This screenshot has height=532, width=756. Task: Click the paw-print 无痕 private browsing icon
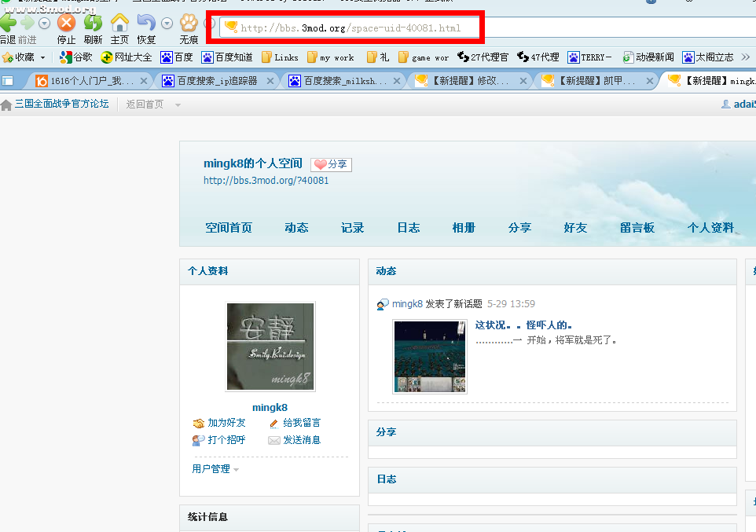(x=189, y=24)
